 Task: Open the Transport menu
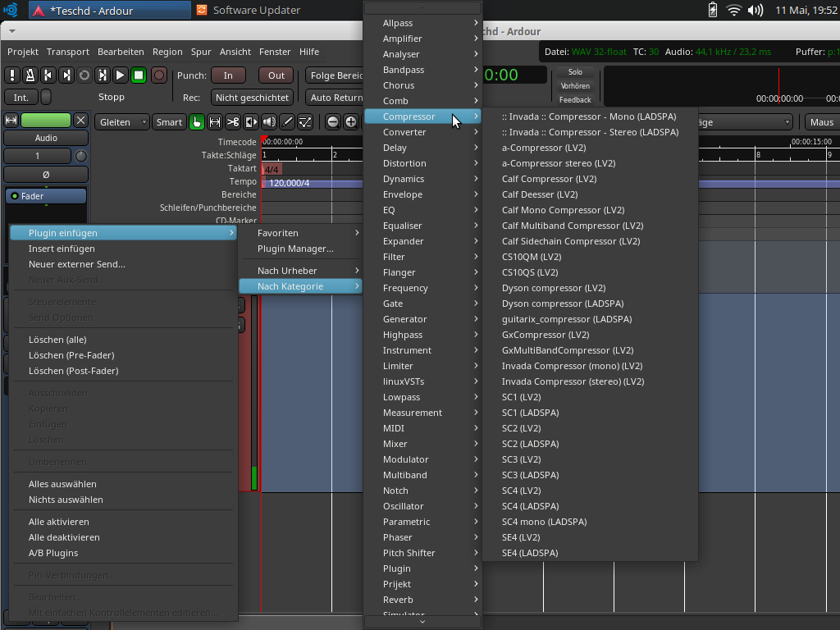click(68, 52)
